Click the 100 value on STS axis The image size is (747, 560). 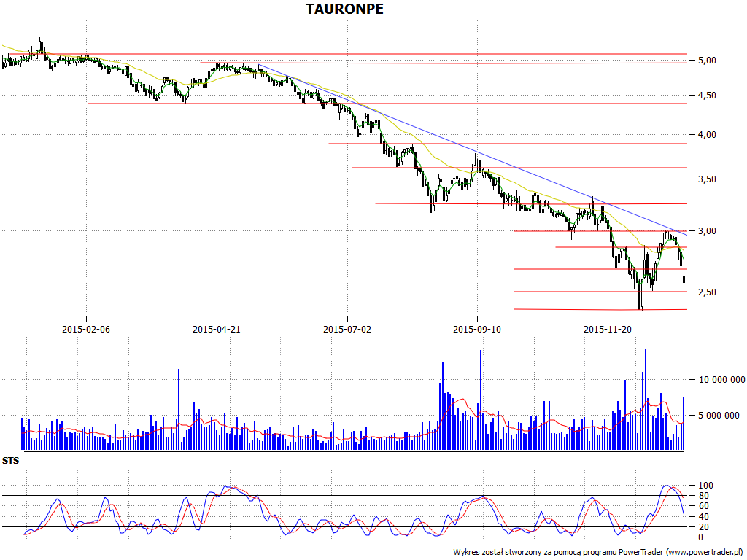coord(705,486)
